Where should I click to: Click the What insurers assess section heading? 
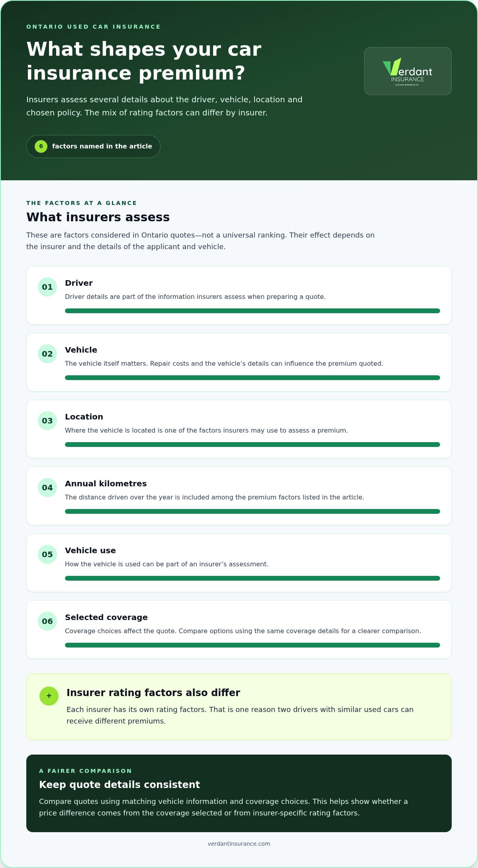(x=98, y=217)
